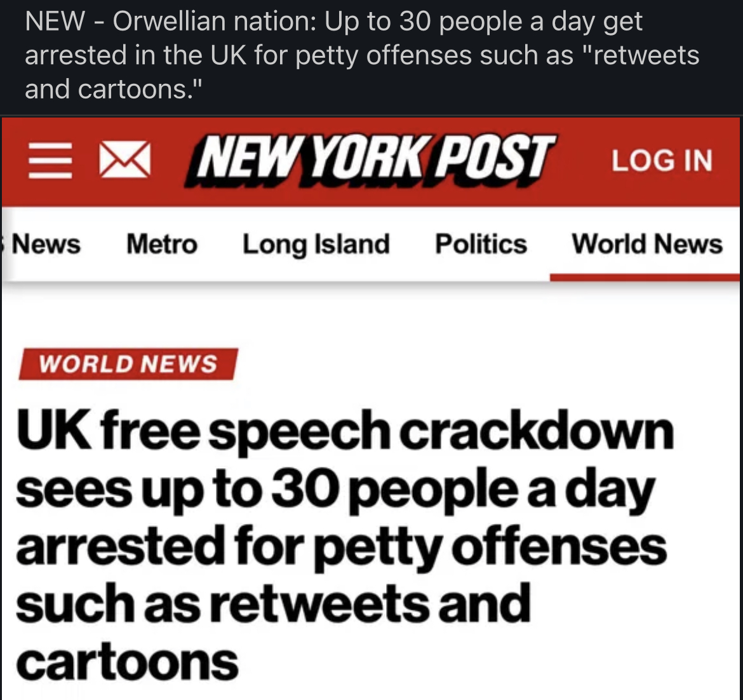Open the hamburger navigation menu

49,159
